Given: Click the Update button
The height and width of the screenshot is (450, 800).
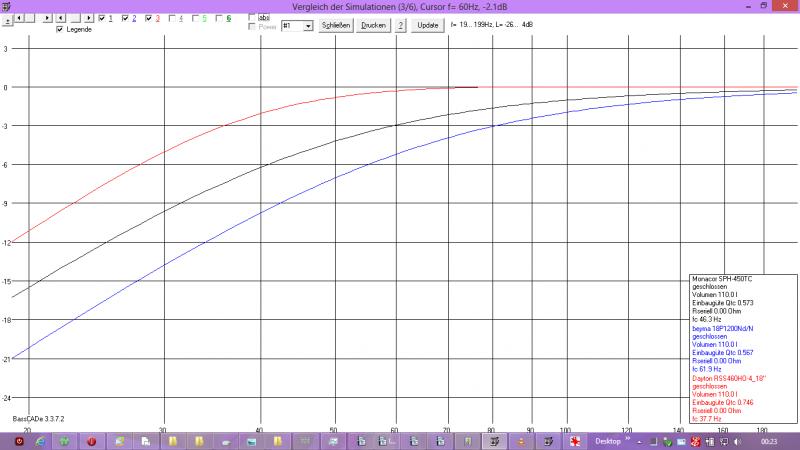Looking at the screenshot, I should click(x=428, y=25).
